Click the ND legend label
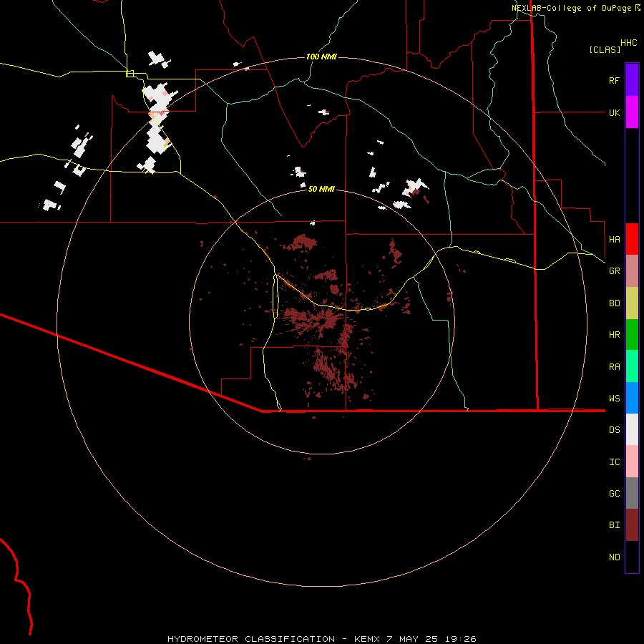The height and width of the screenshot is (644, 644). click(x=614, y=557)
